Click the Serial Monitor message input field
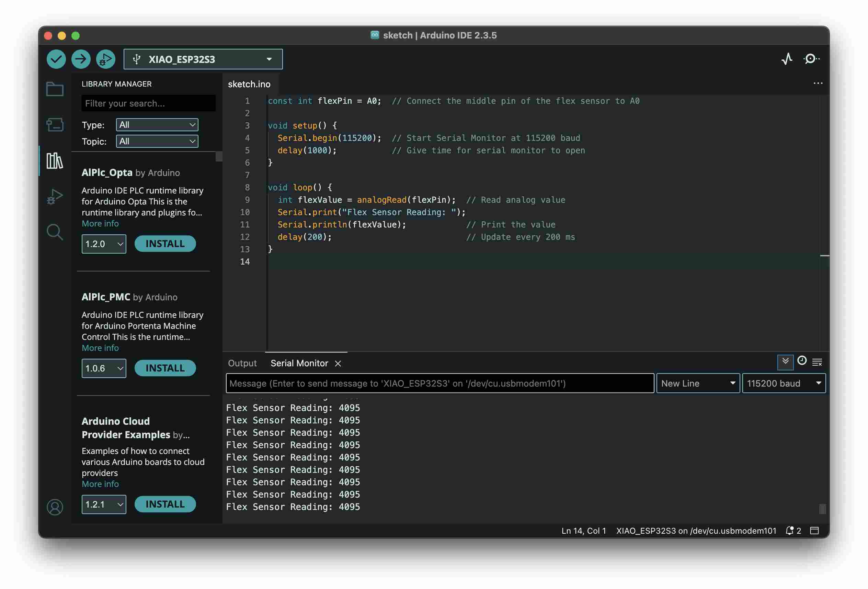The width and height of the screenshot is (868, 589). coord(440,384)
